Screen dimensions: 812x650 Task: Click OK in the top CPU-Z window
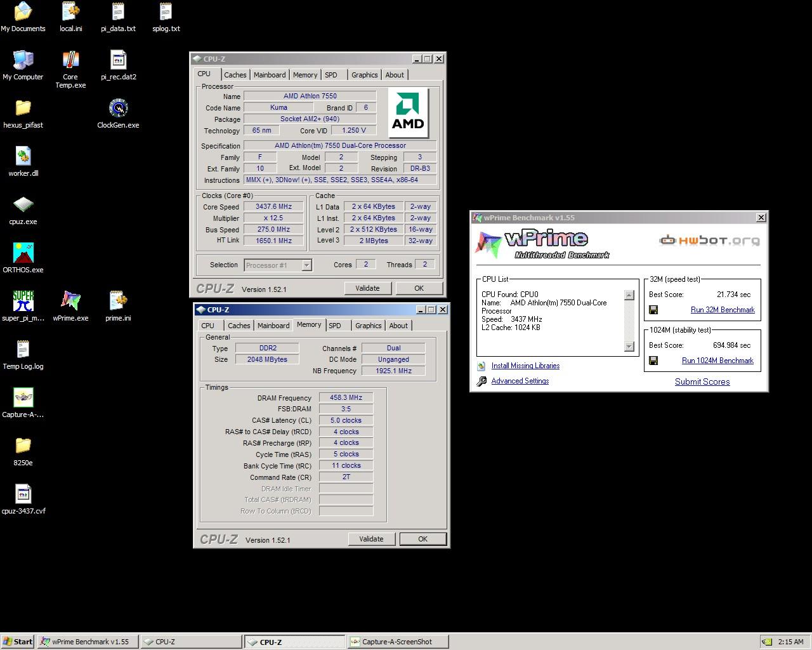pos(419,288)
